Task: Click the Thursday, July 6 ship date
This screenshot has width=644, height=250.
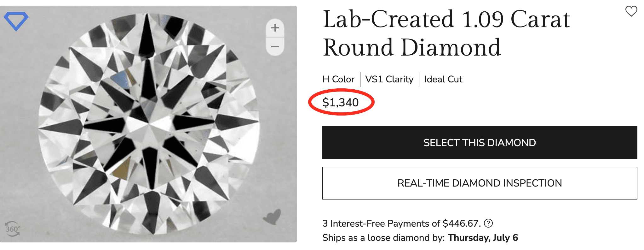Action: (483, 238)
